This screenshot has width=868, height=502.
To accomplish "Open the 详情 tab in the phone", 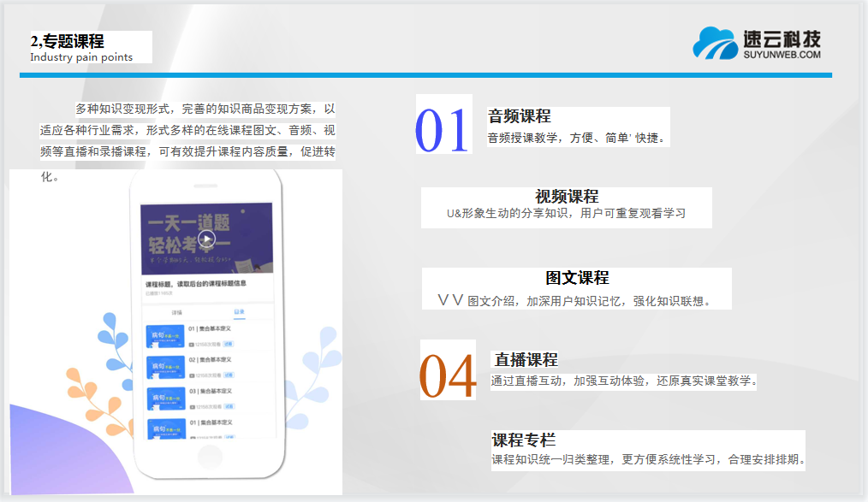I will [x=178, y=313].
